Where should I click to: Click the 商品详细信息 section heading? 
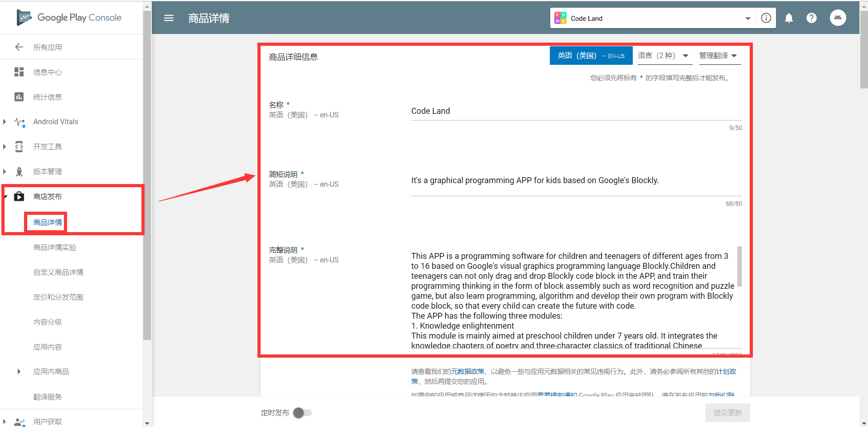click(293, 57)
